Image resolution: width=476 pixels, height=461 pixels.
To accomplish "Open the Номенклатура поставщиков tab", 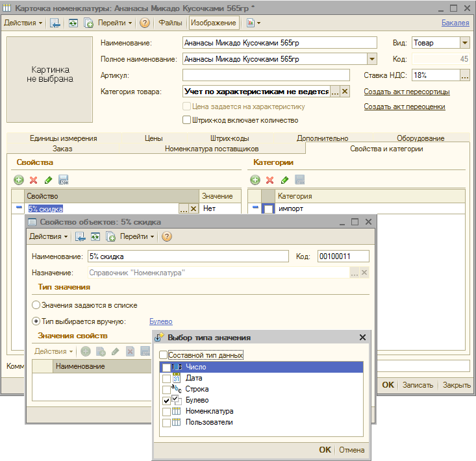I will pyautogui.click(x=207, y=149).
